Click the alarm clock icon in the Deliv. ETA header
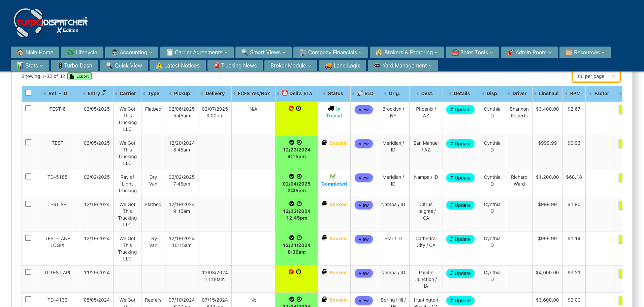 click(x=284, y=93)
